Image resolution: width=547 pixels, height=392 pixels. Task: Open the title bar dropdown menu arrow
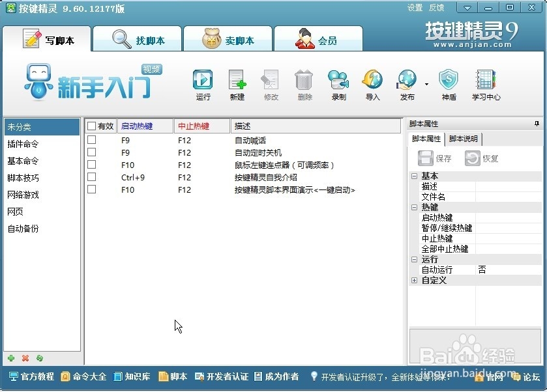click(x=467, y=8)
